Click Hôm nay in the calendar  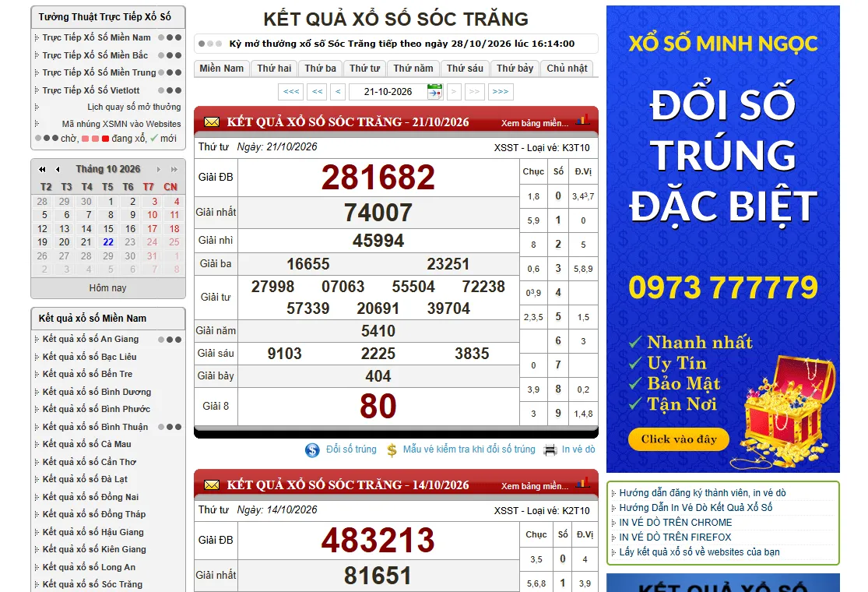click(108, 288)
